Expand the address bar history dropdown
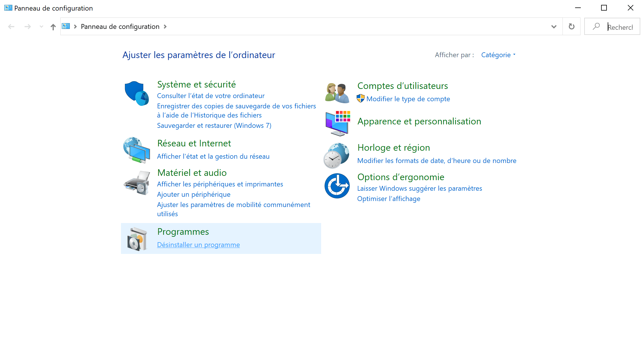This screenshot has height=362, width=644. (554, 27)
